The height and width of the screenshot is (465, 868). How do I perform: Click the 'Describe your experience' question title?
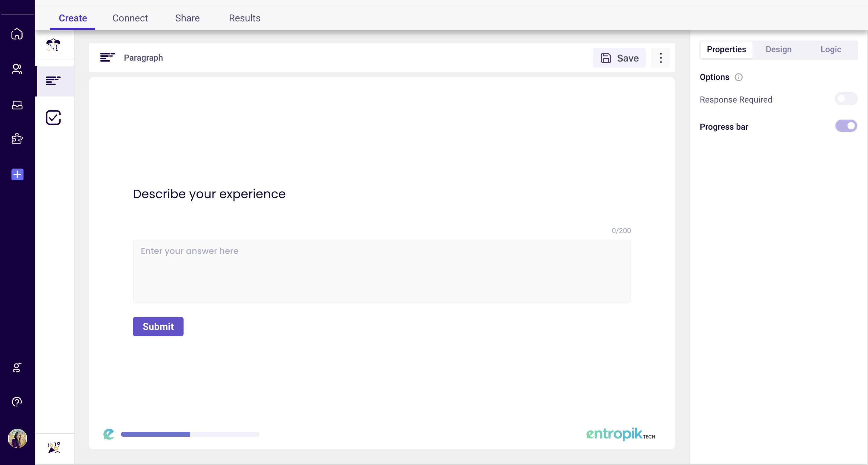(x=209, y=194)
